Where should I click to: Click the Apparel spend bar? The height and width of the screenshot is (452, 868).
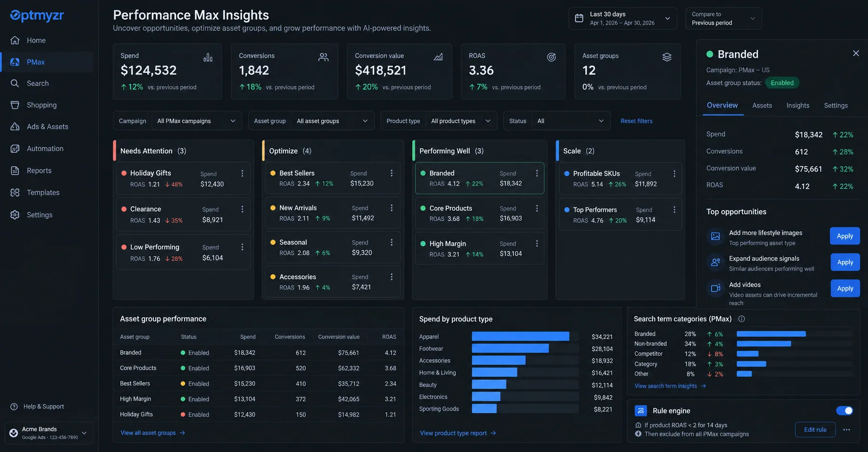pyautogui.click(x=520, y=336)
